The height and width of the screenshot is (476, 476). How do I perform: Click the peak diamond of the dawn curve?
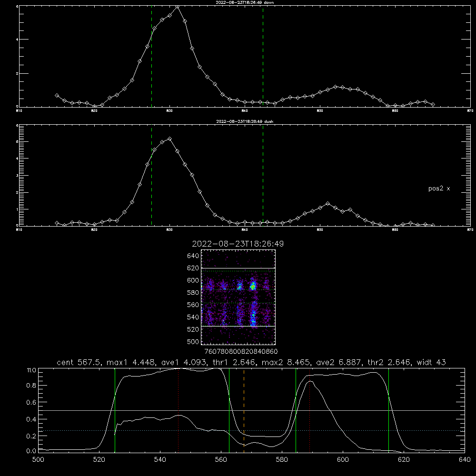coord(177,6)
